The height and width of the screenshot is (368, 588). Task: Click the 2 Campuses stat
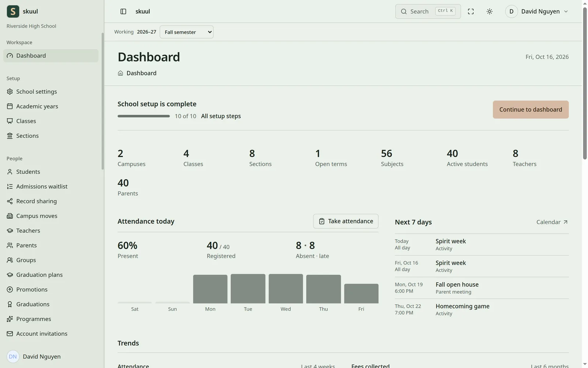[x=132, y=158]
